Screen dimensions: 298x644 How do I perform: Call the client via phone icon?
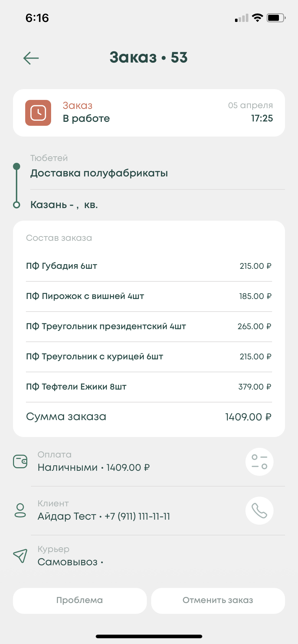[259, 510]
